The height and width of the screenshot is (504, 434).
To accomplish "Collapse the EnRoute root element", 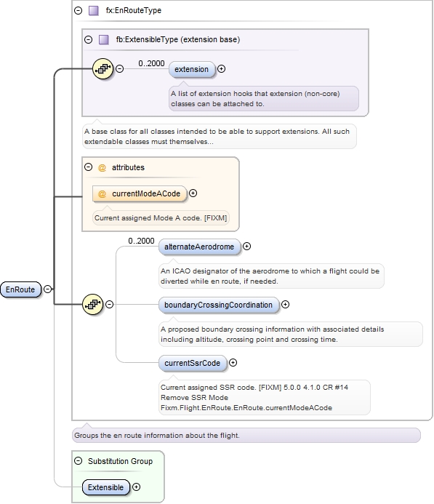I will [x=47, y=289].
